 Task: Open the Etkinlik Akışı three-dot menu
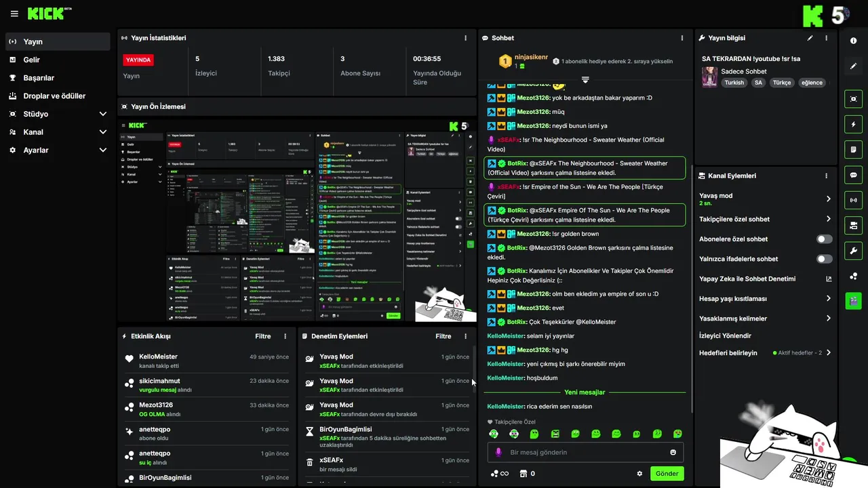click(285, 336)
